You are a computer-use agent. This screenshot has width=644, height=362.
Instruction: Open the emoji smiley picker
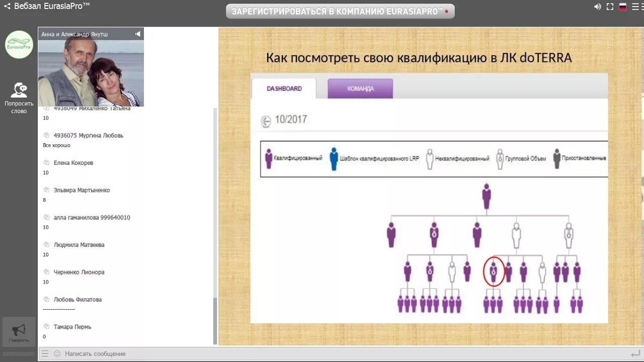(57, 353)
